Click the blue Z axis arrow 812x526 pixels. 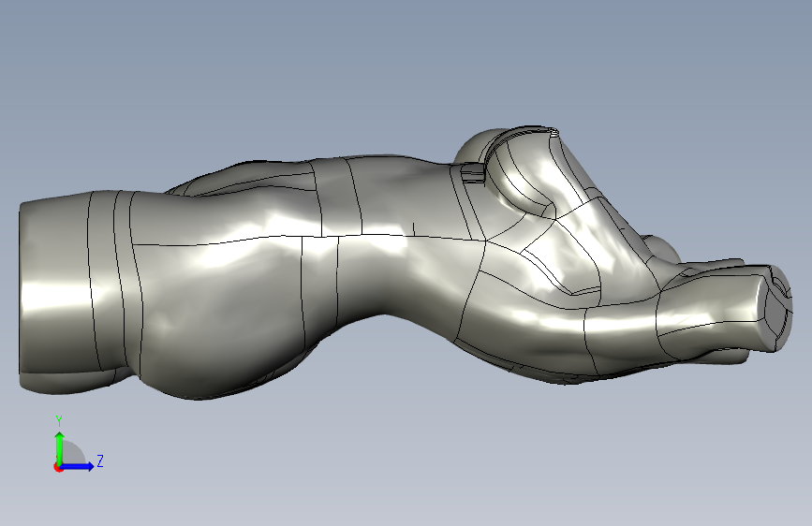[x=78, y=466]
